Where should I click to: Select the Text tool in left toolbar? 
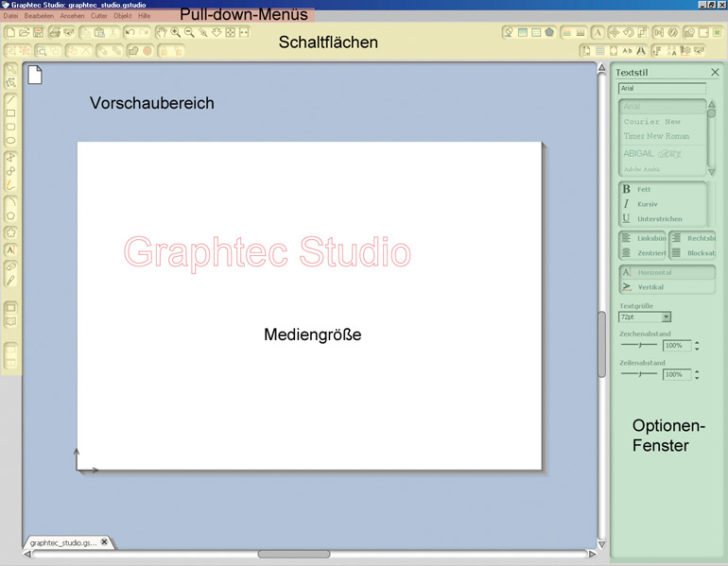pyautogui.click(x=10, y=249)
